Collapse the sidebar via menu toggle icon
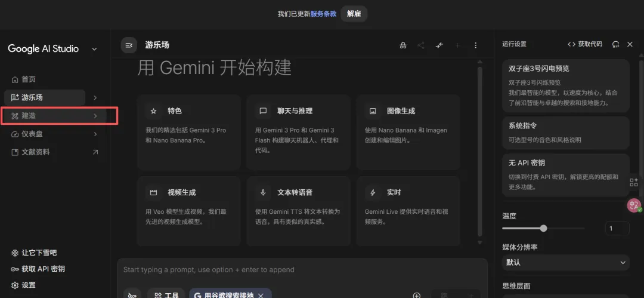Screen dimensions: 644x298 pos(129,45)
